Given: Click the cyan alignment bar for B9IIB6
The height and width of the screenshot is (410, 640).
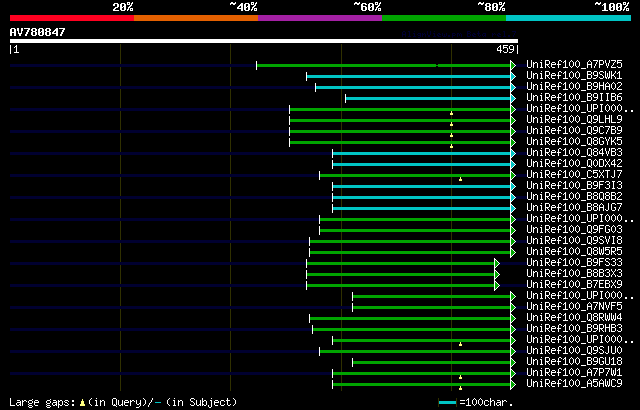Looking at the screenshot, I should [428, 98].
